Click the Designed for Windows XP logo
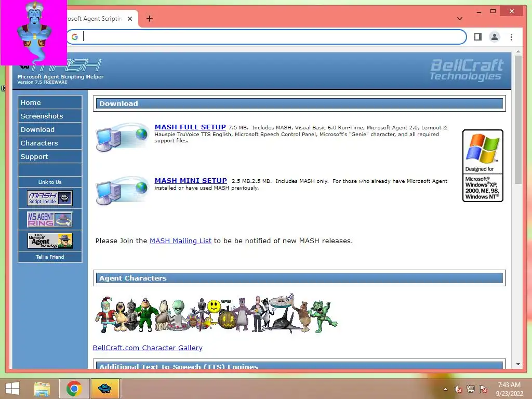Screen dimensions: 532x399 point(483,166)
